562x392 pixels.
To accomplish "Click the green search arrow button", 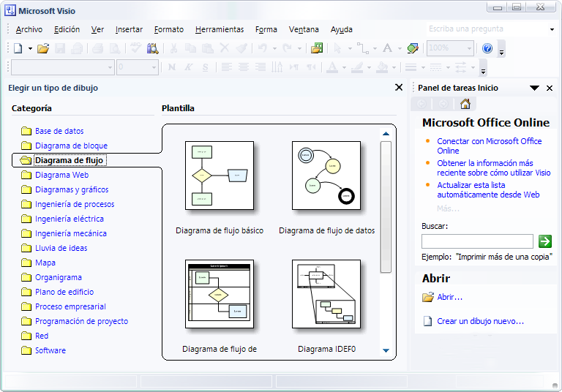I will [x=544, y=241].
